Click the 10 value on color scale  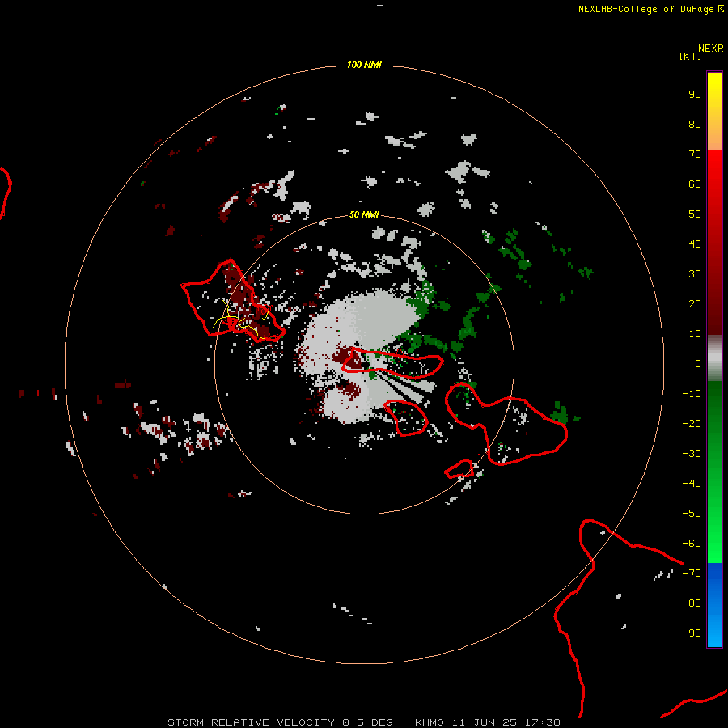pos(695,334)
